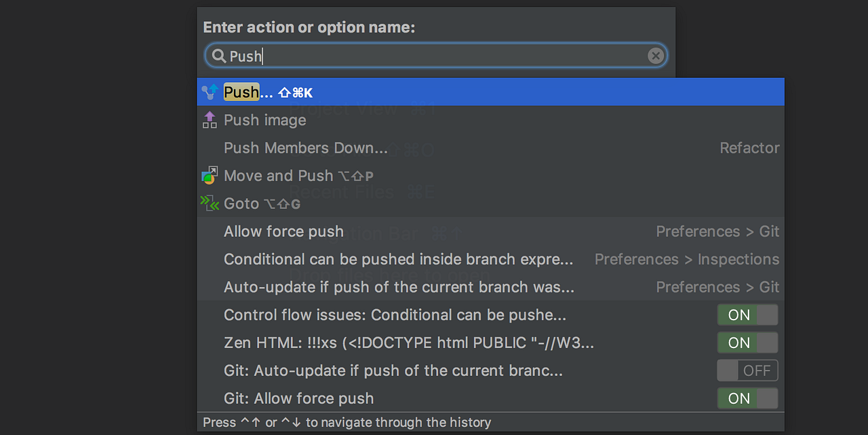This screenshot has height=435, width=868.
Task: Disable Zen HTML doctype toggle
Action: pos(747,343)
